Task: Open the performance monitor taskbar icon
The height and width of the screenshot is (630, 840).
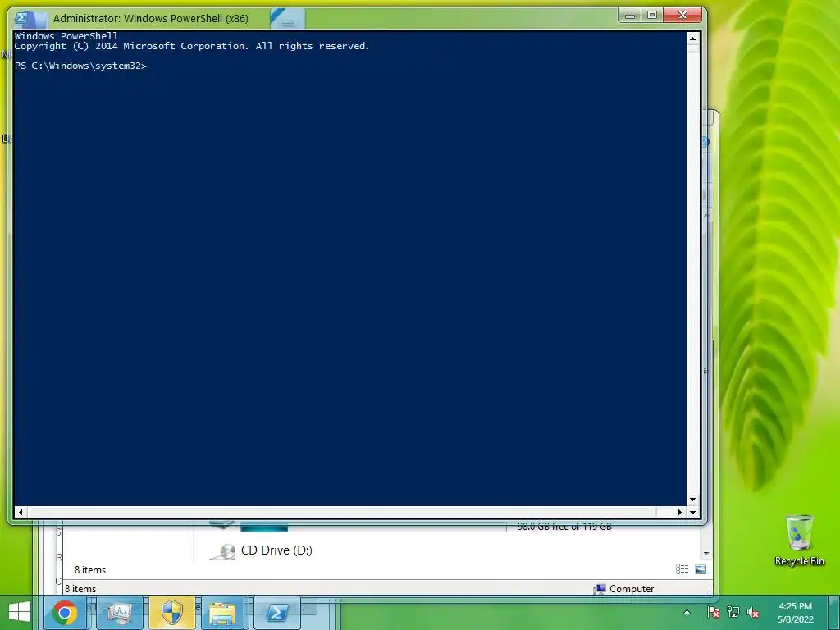Action: pyautogui.click(x=119, y=612)
